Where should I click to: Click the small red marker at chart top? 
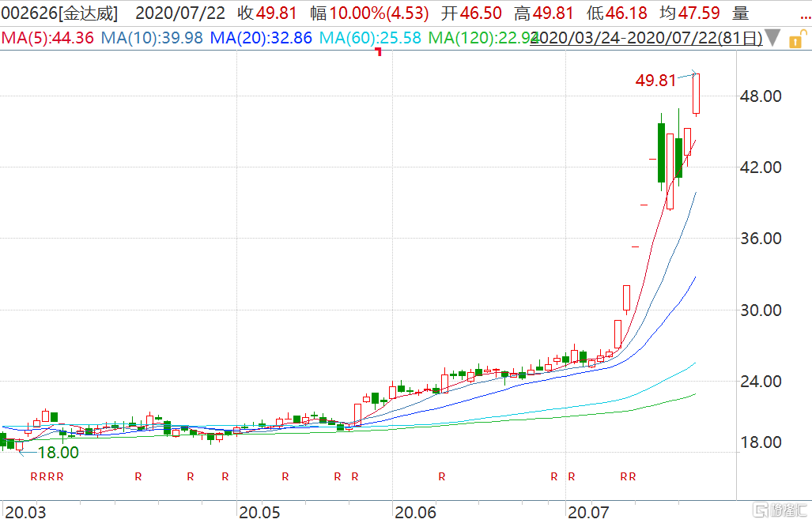click(379, 51)
